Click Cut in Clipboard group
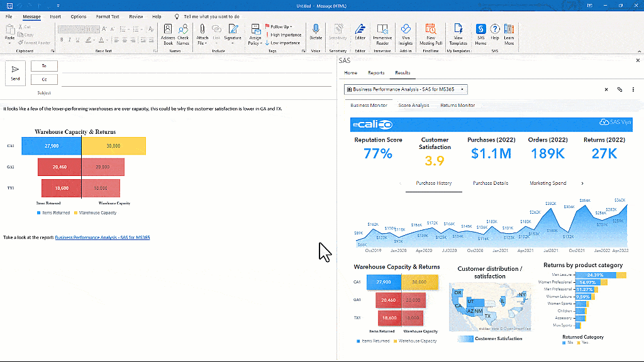 pos(25,26)
